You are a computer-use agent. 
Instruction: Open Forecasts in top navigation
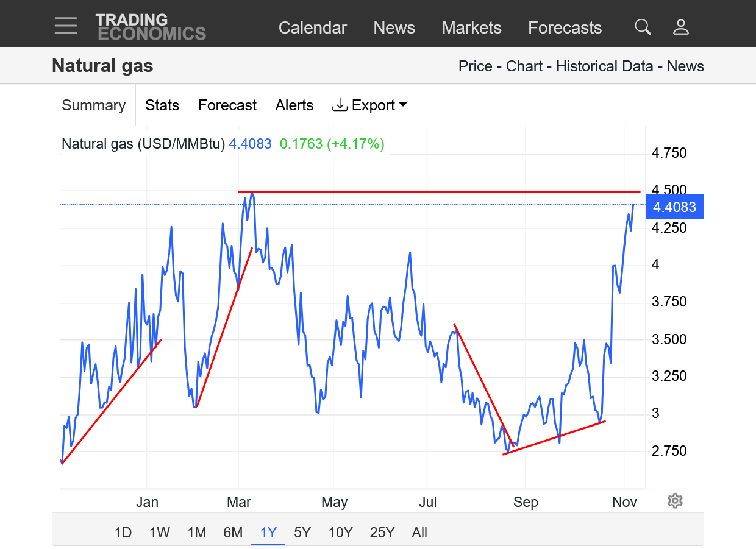coord(565,28)
